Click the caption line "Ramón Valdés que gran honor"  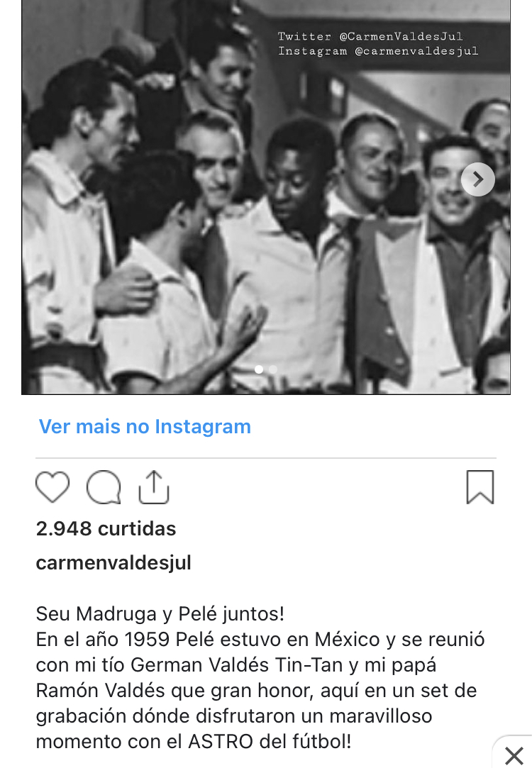[x=256, y=690]
